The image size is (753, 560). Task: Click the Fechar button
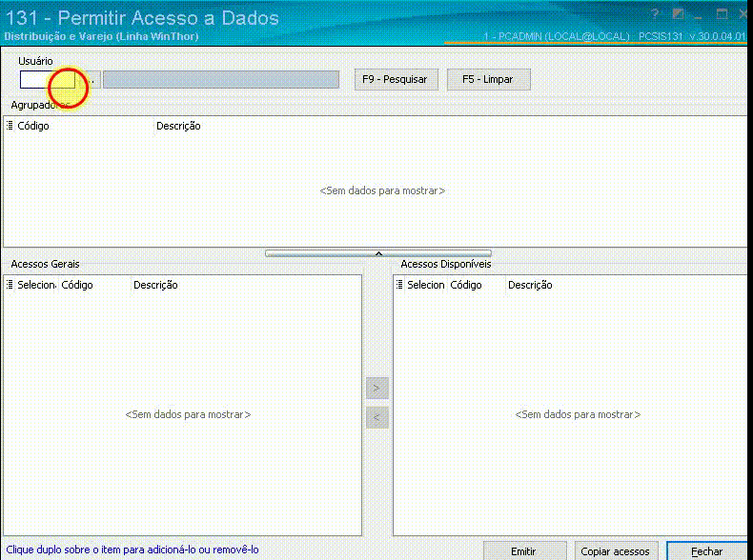(706, 551)
